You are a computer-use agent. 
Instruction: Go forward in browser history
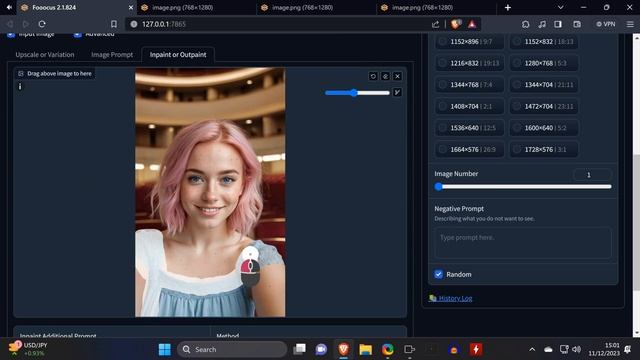(x=25, y=24)
